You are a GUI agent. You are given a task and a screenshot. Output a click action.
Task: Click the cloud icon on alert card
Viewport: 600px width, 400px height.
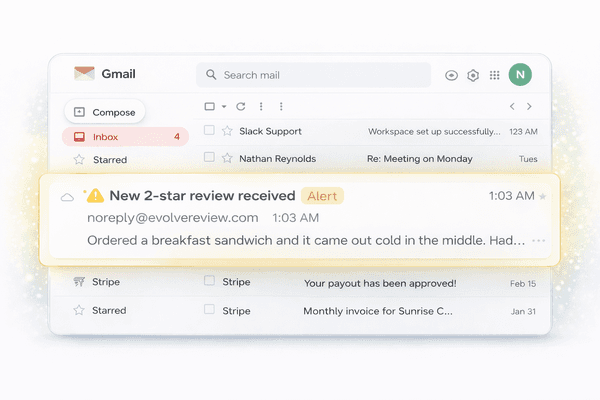[x=67, y=198]
